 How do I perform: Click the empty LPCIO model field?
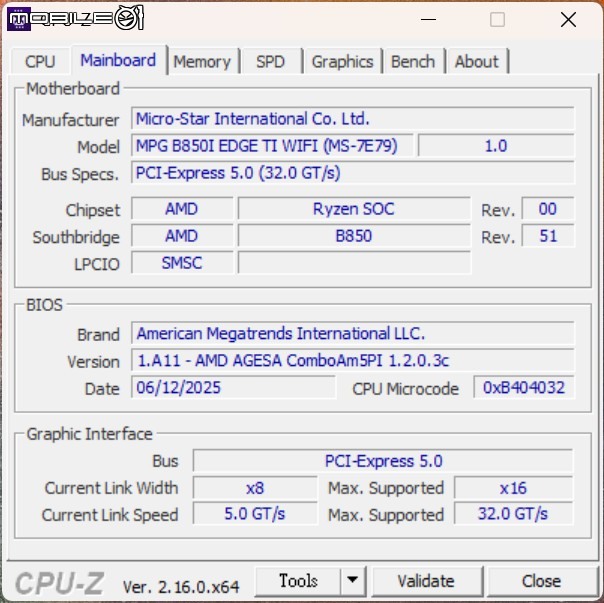354,263
